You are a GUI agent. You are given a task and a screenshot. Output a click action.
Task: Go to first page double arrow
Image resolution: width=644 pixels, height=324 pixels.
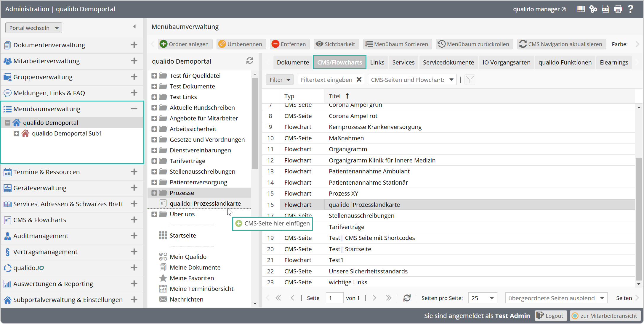point(278,298)
